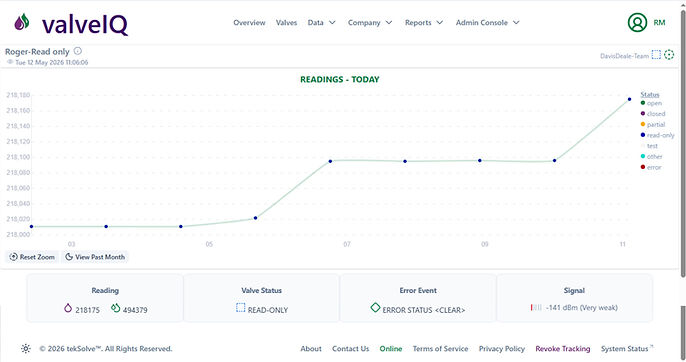Click the Roger-Read only valve name

(x=37, y=51)
